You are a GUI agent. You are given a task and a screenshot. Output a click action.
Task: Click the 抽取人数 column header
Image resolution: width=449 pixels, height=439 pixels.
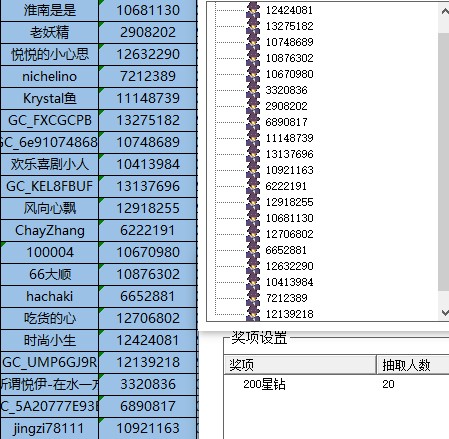click(413, 365)
